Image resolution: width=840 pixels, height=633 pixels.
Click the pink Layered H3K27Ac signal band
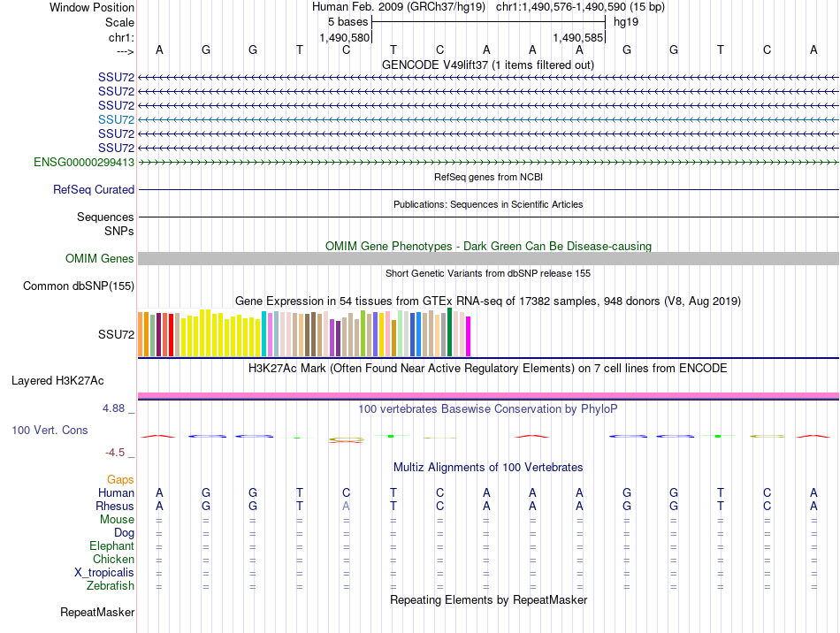click(489, 396)
